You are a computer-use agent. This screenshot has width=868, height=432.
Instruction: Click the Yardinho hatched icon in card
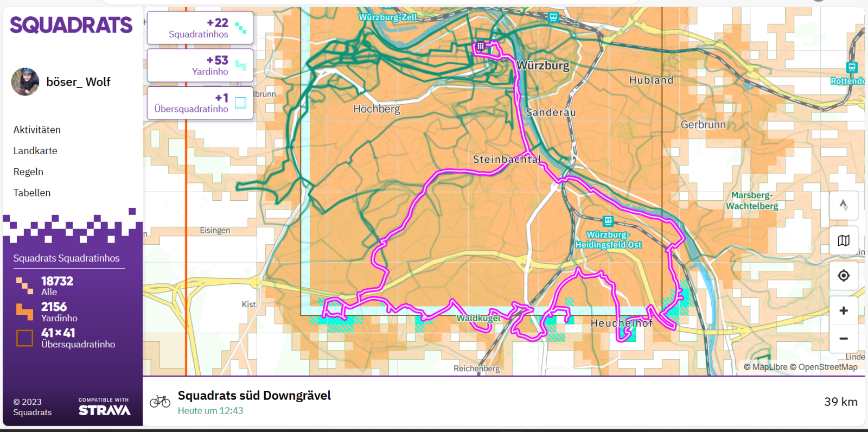coord(241,66)
